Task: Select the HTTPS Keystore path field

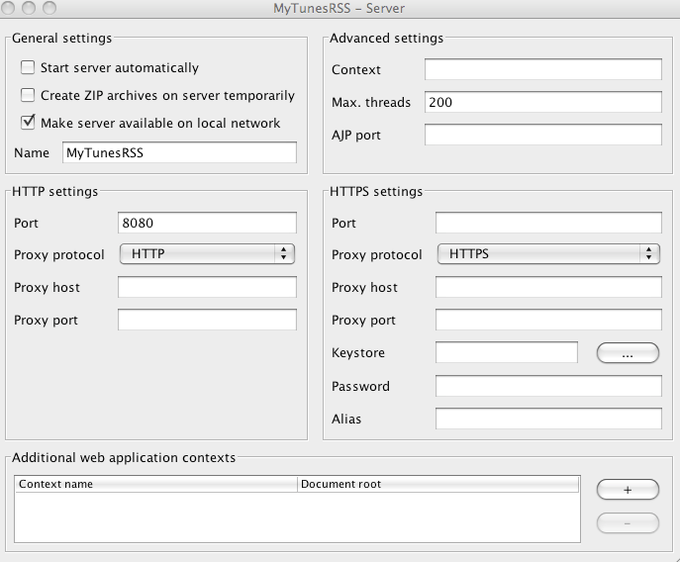Action: (506, 353)
